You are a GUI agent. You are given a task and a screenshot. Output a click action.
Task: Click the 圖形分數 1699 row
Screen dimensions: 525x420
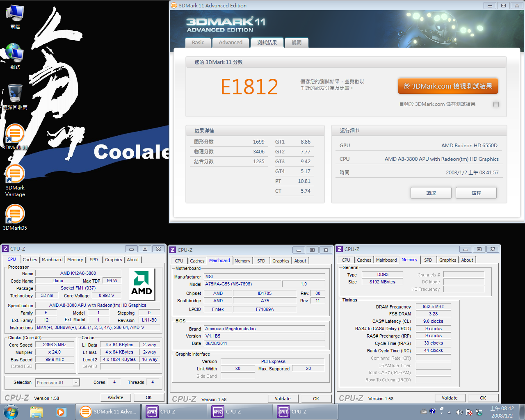[x=229, y=142]
